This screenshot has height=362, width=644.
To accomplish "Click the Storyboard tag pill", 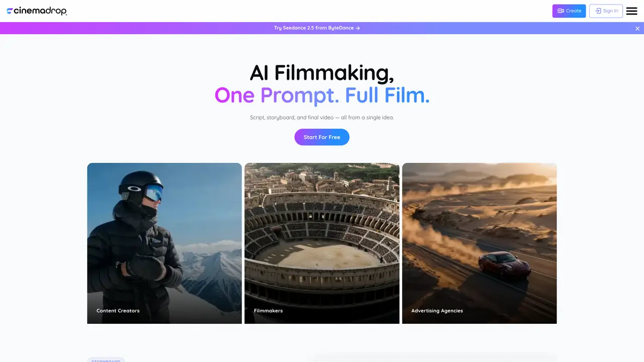I will click(106, 360).
